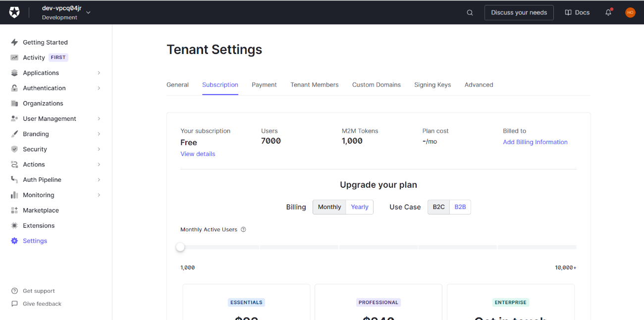Expand the Security submenu chevron
The width and height of the screenshot is (644, 320).
[x=99, y=149]
